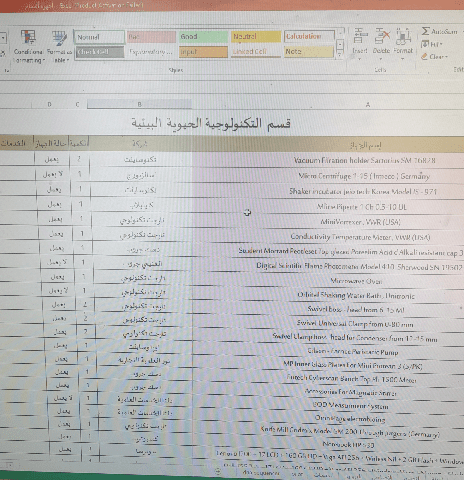Select لا يعمل status in Orbital Shaking row
Viewport: 464px width, 480px height.
[x=58, y=290]
